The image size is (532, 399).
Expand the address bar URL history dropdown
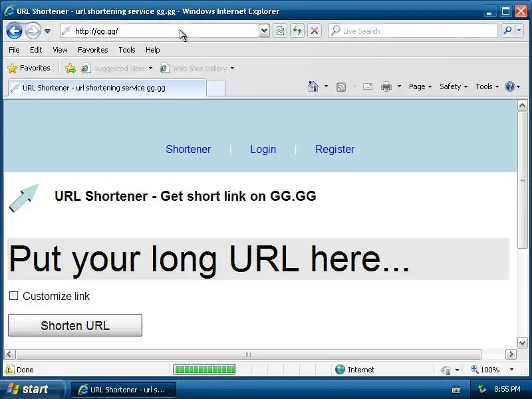point(264,31)
